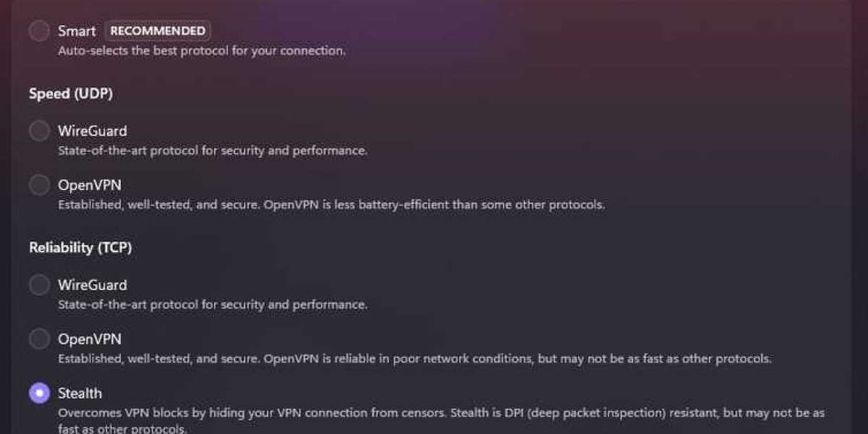This screenshot has height=434, width=868.
Task: Click the WireGuard label in the Reliability (TCP) section
Action: [x=92, y=285]
